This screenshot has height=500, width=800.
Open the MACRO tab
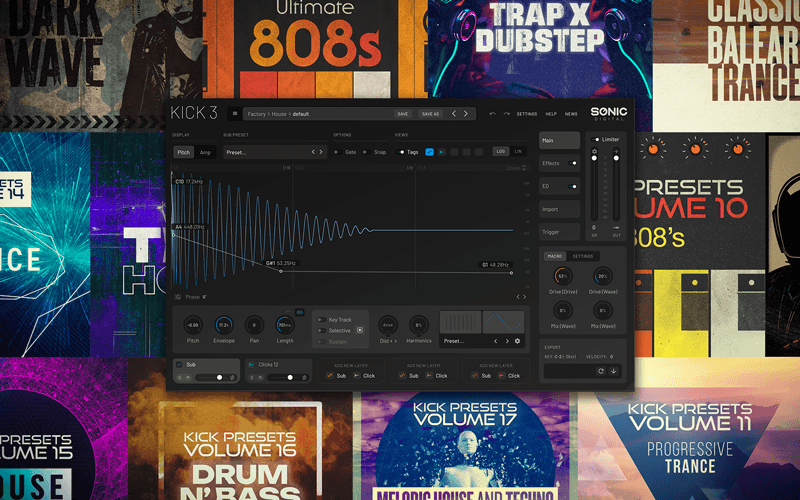click(555, 256)
